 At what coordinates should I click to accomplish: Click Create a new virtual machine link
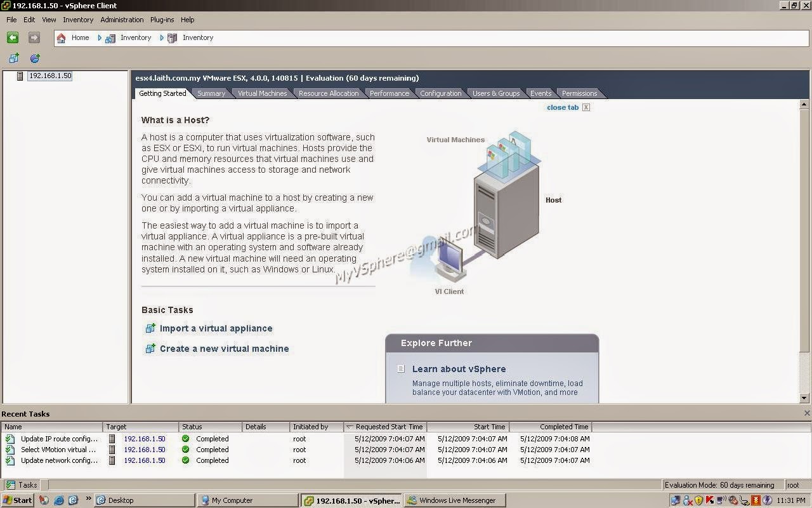[225, 349]
